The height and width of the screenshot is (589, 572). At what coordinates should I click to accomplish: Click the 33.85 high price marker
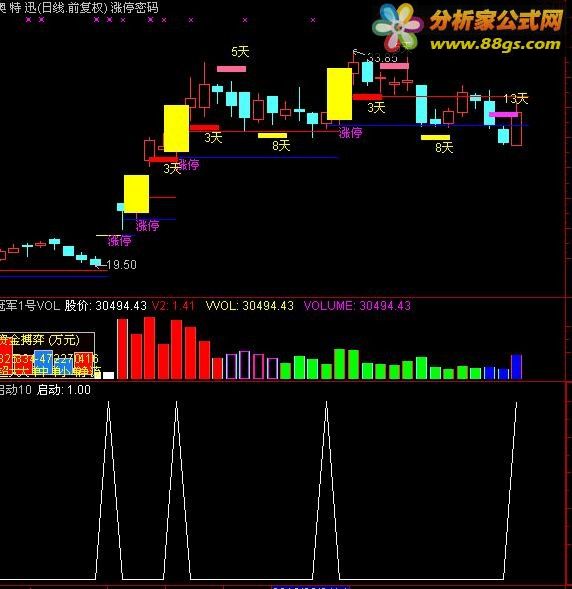click(382, 58)
